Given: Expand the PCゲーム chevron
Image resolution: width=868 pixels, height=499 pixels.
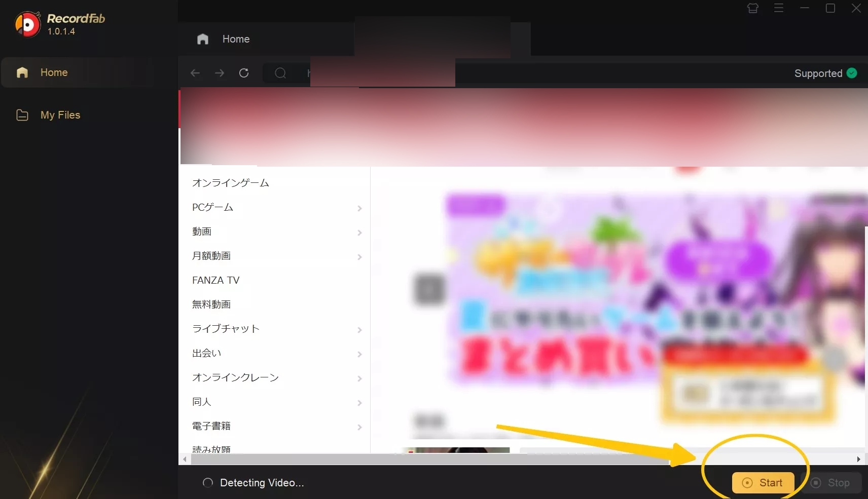Looking at the screenshot, I should [x=359, y=208].
